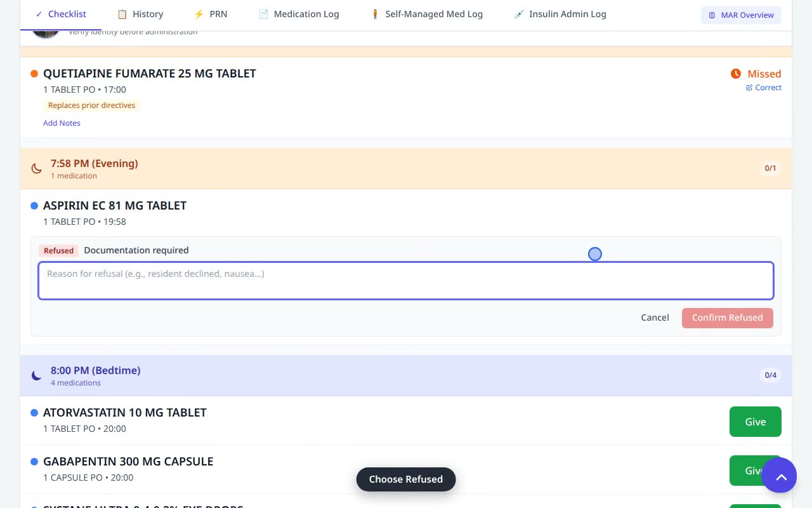812x508 pixels.
Task: Cancel the refusal documentation
Action: pos(655,317)
